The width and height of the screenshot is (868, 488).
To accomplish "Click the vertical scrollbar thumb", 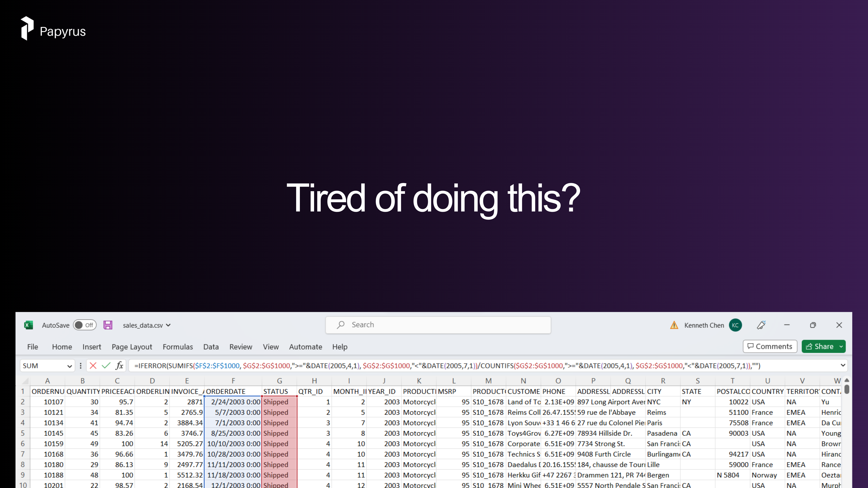I will click(847, 389).
